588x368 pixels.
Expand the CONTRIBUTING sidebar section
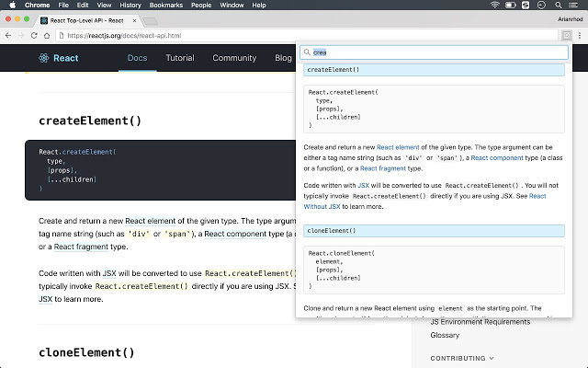pos(462,358)
